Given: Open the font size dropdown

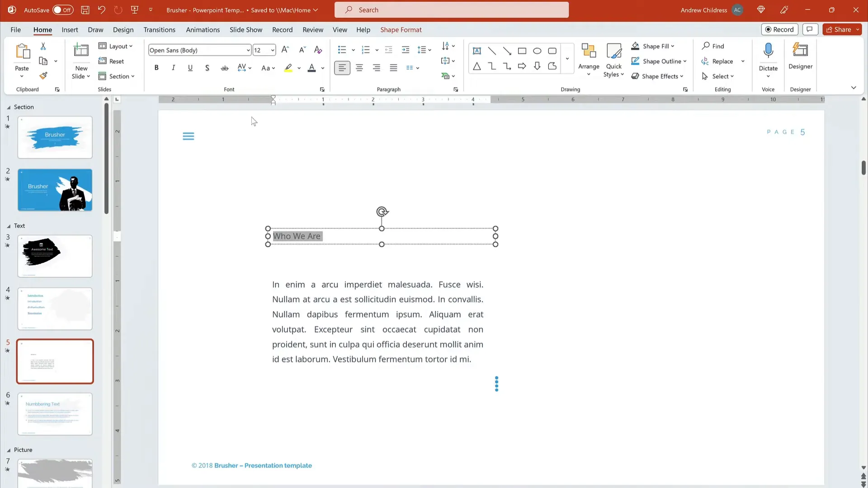Looking at the screenshot, I should pos(273,50).
